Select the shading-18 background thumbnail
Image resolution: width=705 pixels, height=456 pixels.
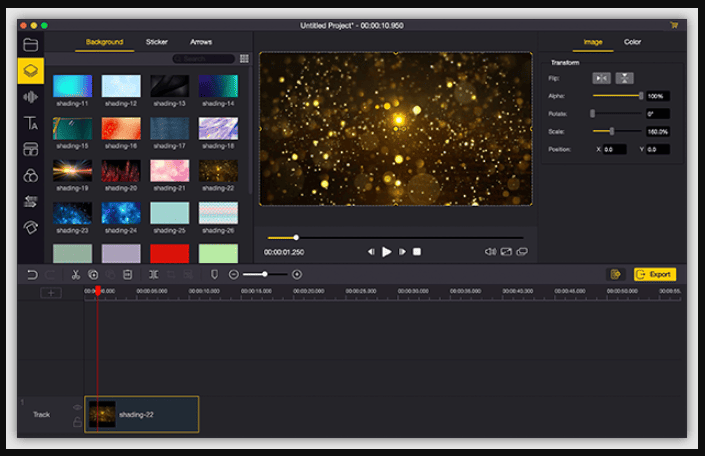coord(218,129)
